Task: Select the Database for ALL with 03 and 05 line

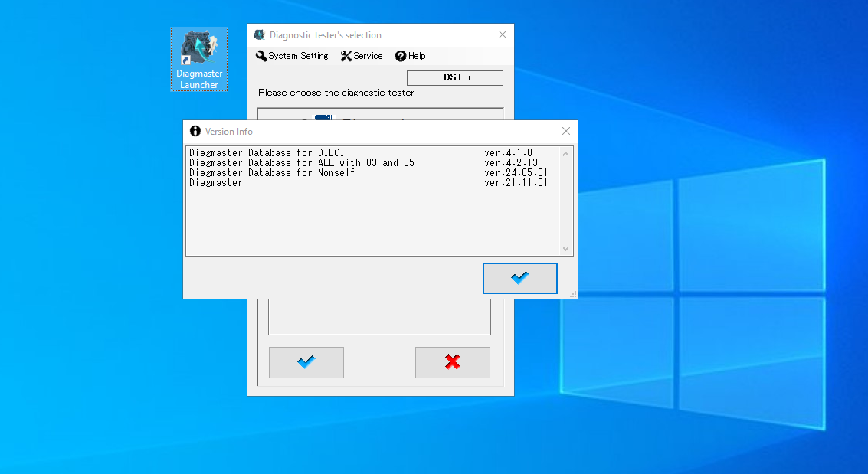Action: click(x=302, y=163)
